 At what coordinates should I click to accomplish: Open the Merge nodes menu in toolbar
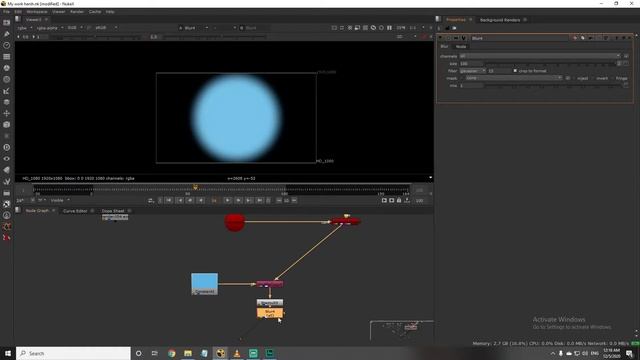7,102
